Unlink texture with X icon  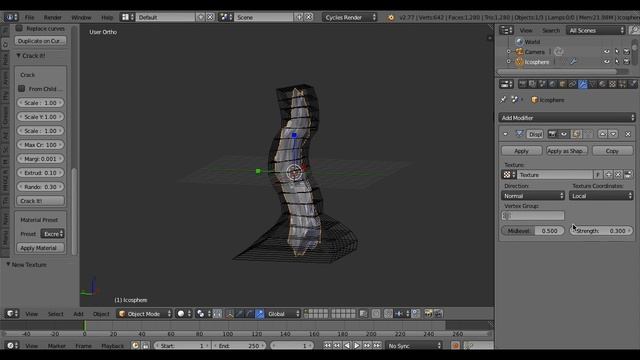[618, 175]
